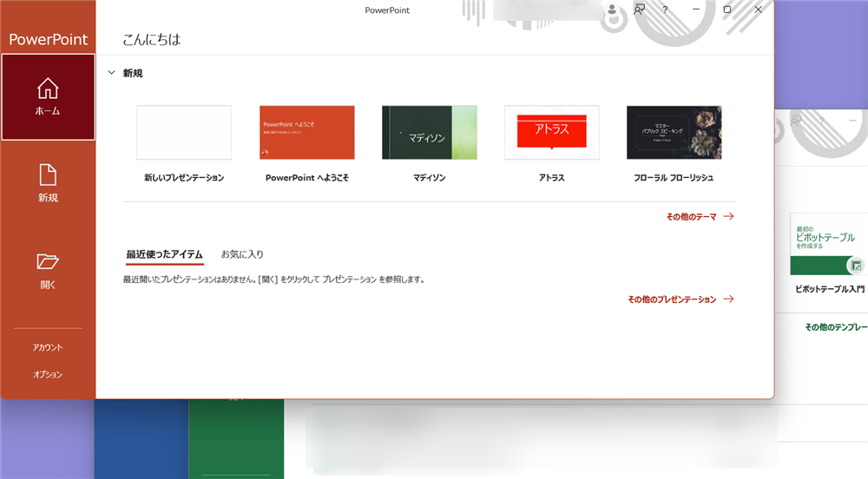Open その他のテーマ link

point(700,216)
